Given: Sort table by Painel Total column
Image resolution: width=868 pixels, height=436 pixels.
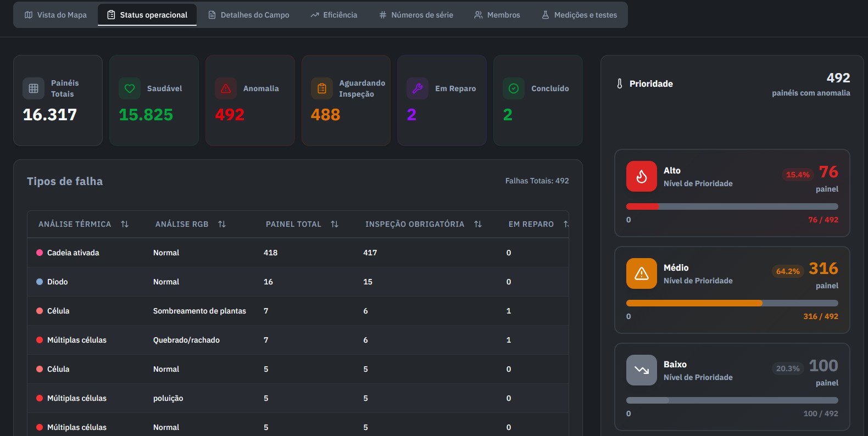Looking at the screenshot, I should pos(335,224).
